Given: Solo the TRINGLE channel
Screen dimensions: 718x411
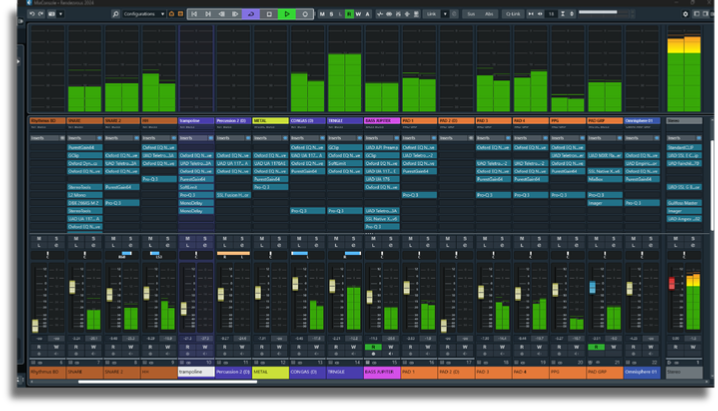Looking at the screenshot, I should (353, 239).
